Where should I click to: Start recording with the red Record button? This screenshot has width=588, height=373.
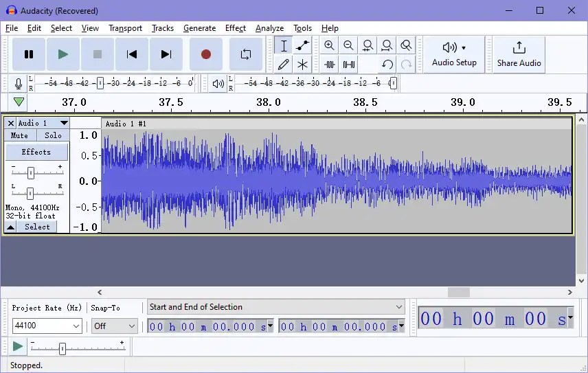pos(206,54)
